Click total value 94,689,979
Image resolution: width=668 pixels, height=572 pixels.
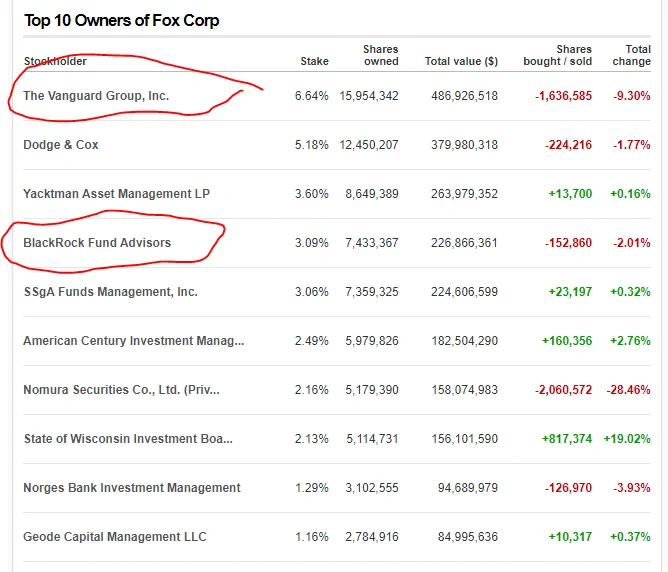pyautogui.click(x=468, y=488)
